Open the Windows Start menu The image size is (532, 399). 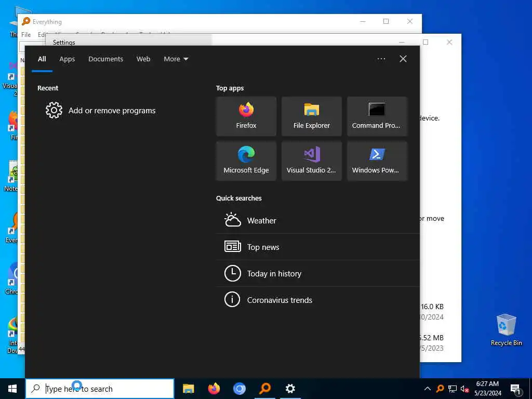pos(12,389)
